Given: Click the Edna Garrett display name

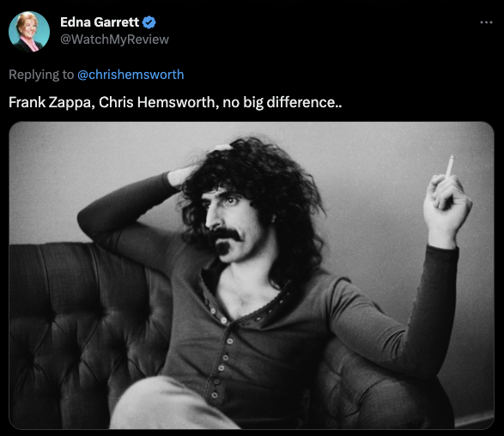Looking at the screenshot, I should coord(100,22).
